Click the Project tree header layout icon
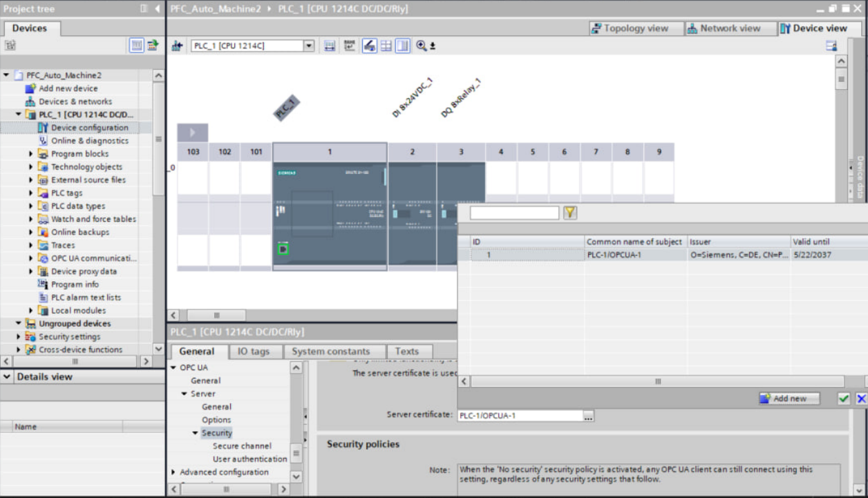 [x=144, y=9]
